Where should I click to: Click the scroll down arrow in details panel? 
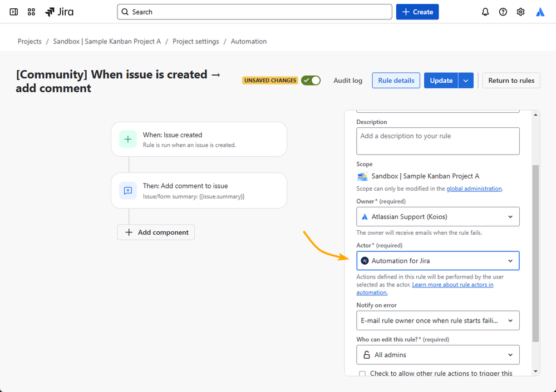tap(535, 371)
